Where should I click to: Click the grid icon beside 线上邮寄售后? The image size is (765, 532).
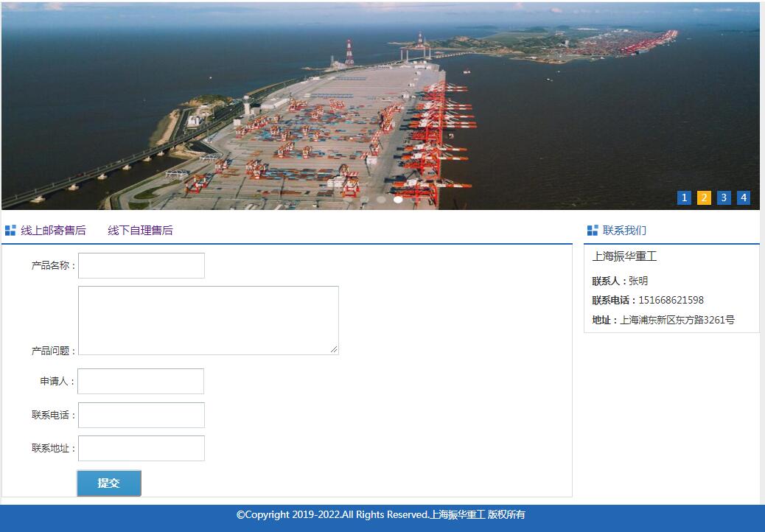[x=10, y=230]
